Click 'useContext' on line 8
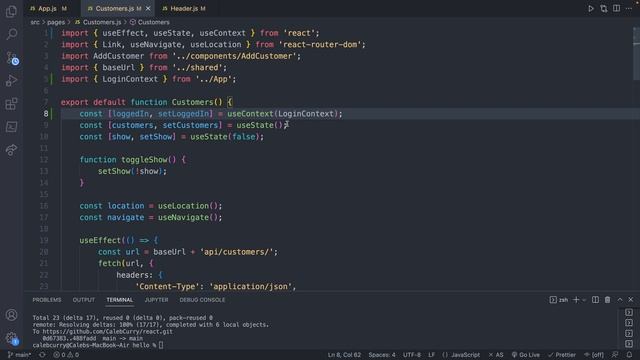640x360 pixels. pyautogui.click(x=250, y=114)
